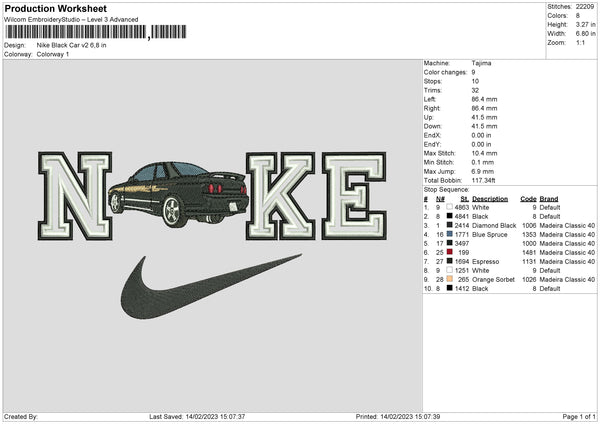Select the Height value 3.27 in
This screenshot has height=424, width=600.
pyautogui.click(x=586, y=24)
